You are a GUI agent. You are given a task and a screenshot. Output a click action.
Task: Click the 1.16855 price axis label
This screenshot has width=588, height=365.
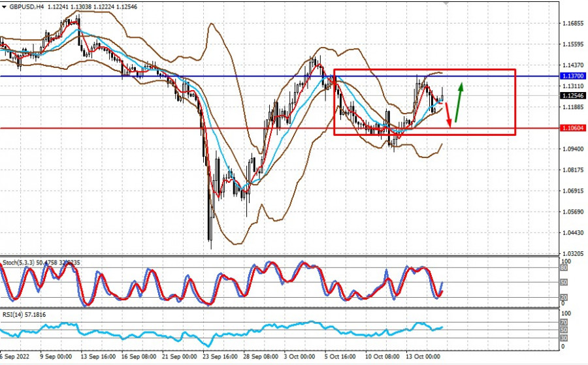(573, 24)
